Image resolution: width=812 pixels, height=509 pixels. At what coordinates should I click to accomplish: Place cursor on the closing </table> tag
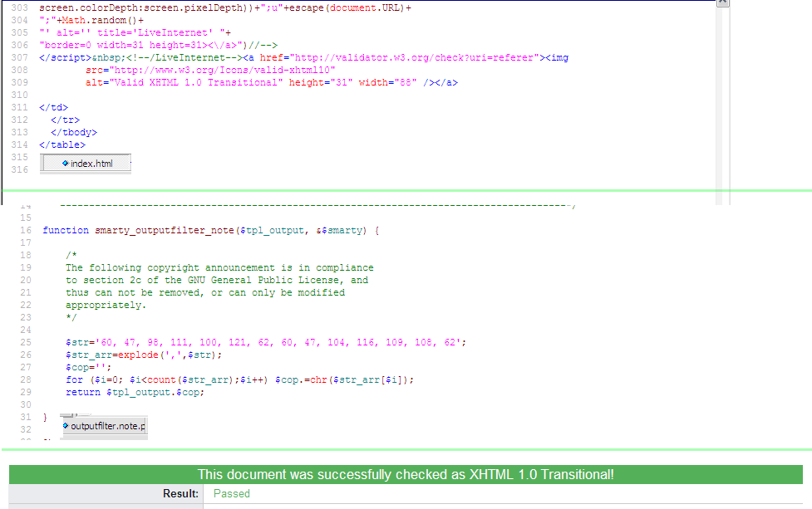click(62, 144)
